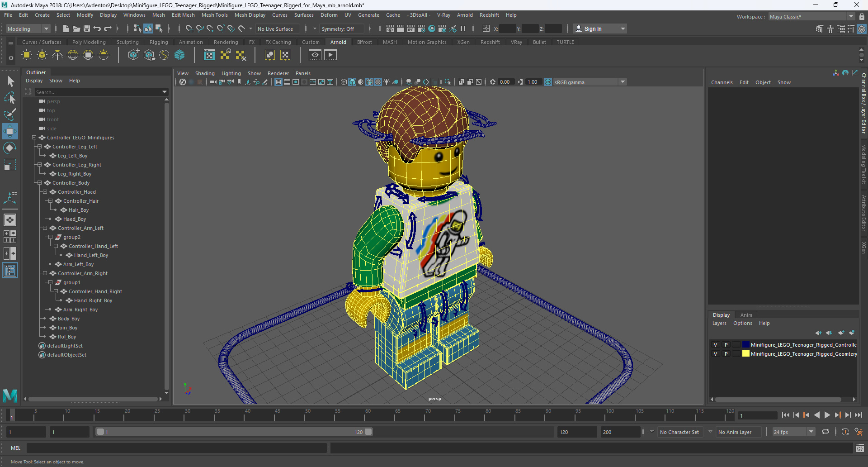Screen dimensions: 868x467
Task: Collapse Controller_LEGO_Minifigures tree node
Action: pos(34,138)
